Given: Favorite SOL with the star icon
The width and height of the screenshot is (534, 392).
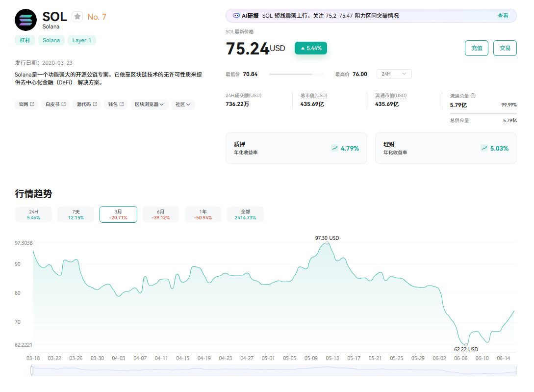Looking at the screenshot, I should click(x=77, y=16).
